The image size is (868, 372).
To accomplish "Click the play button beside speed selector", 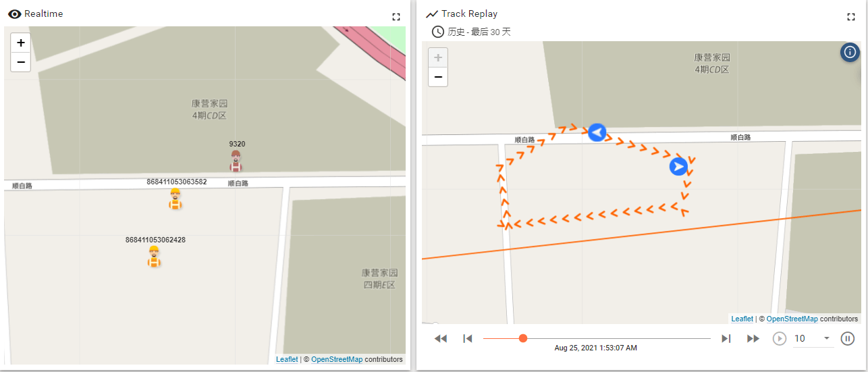I will pyautogui.click(x=780, y=338).
